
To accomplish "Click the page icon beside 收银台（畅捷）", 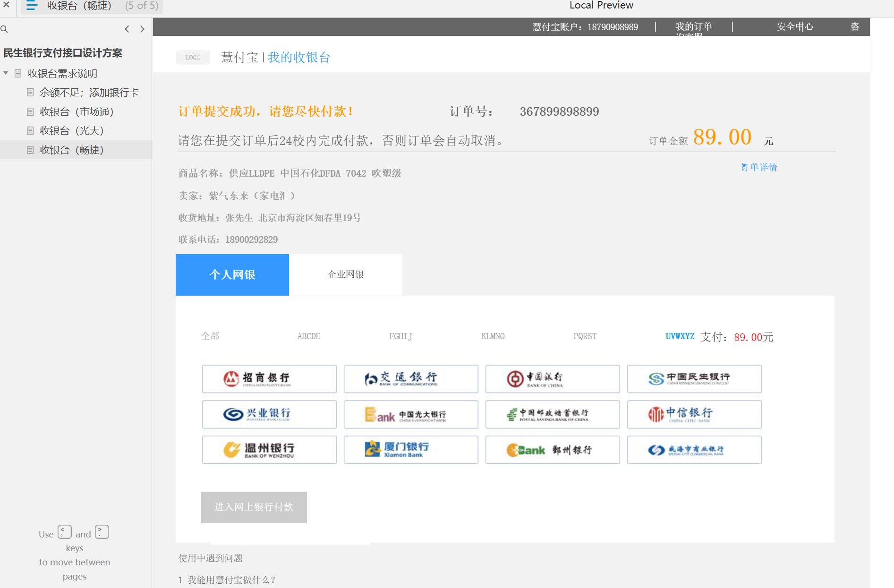I will 30,150.
